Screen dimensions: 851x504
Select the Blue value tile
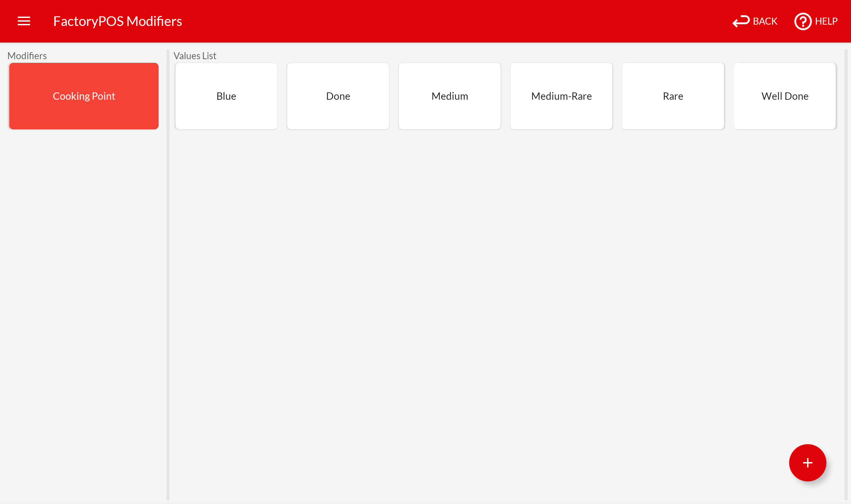click(x=226, y=96)
